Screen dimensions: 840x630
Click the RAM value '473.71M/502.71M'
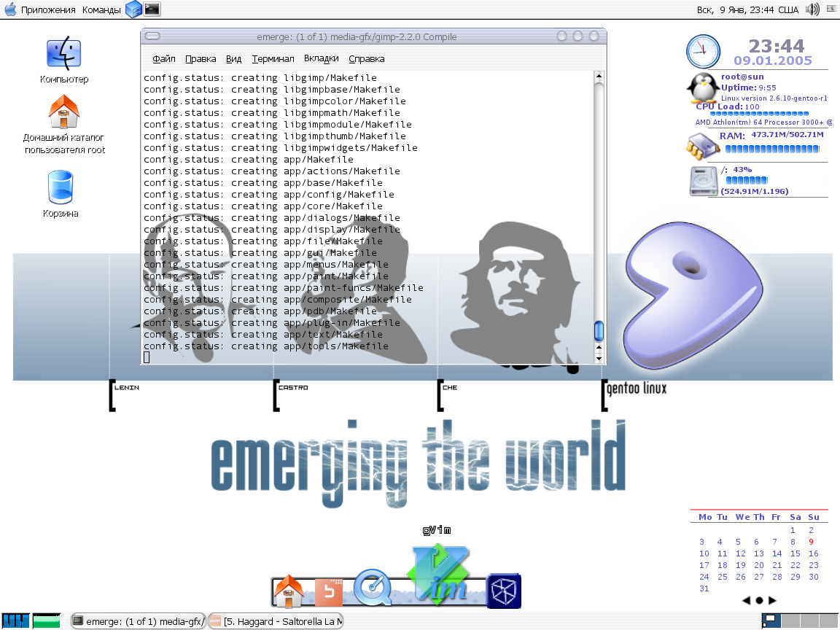click(787, 134)
